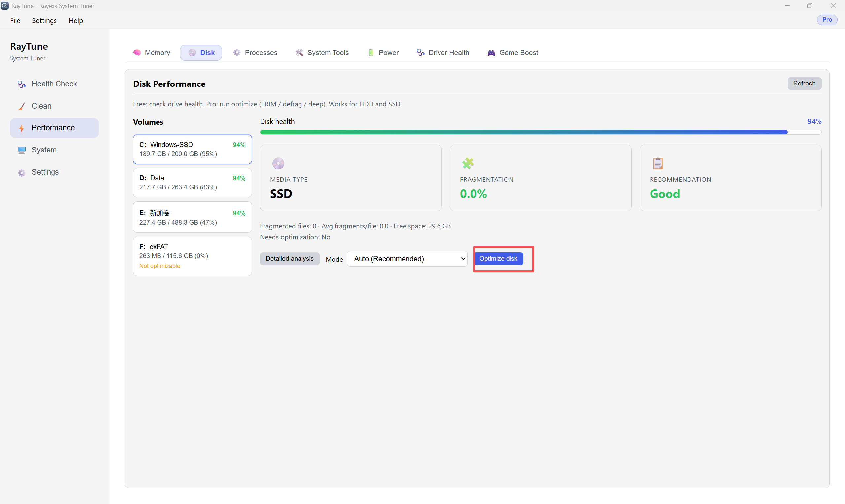Select the C: Windows-SSD volume
The width and height of the screenshot is (845, 504).
point(192,150)
